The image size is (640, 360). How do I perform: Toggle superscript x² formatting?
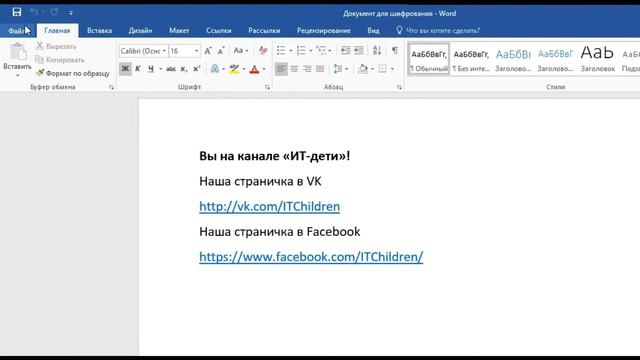pos(197,69)
